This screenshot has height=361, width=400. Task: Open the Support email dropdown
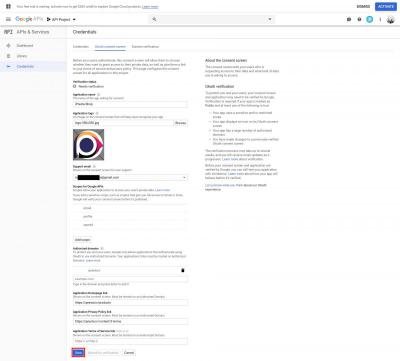pyautogui.click(x=130, y=178)
